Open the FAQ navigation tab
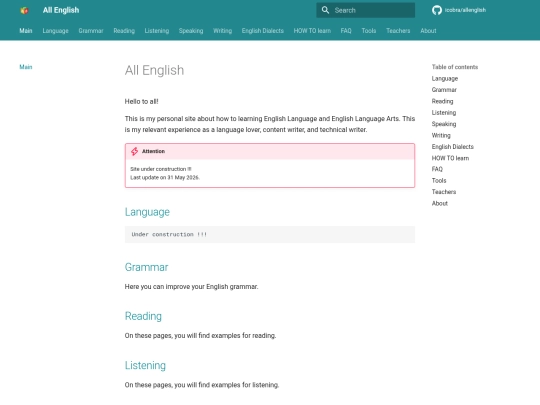 pos(346,31)
